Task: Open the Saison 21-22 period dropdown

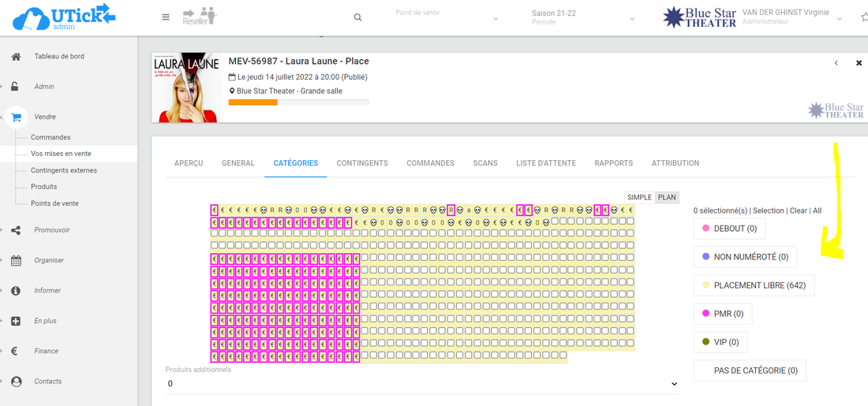Action: click(x=584, y=17)
